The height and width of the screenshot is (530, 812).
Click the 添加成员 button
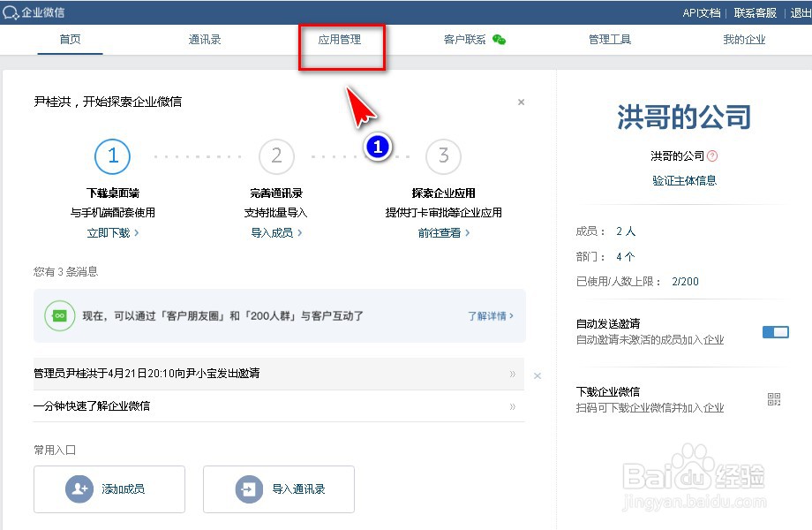point(109,489)
